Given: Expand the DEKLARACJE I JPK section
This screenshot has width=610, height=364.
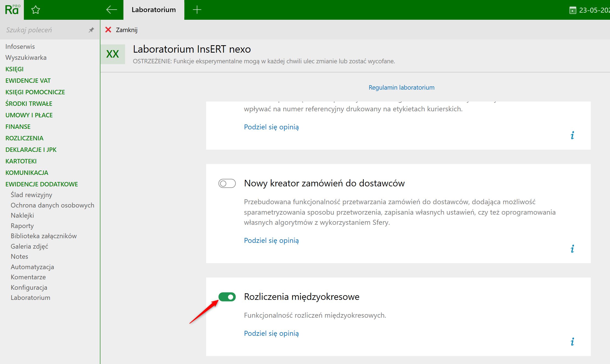Looking at the screenshot, I should tap(31, 150).
